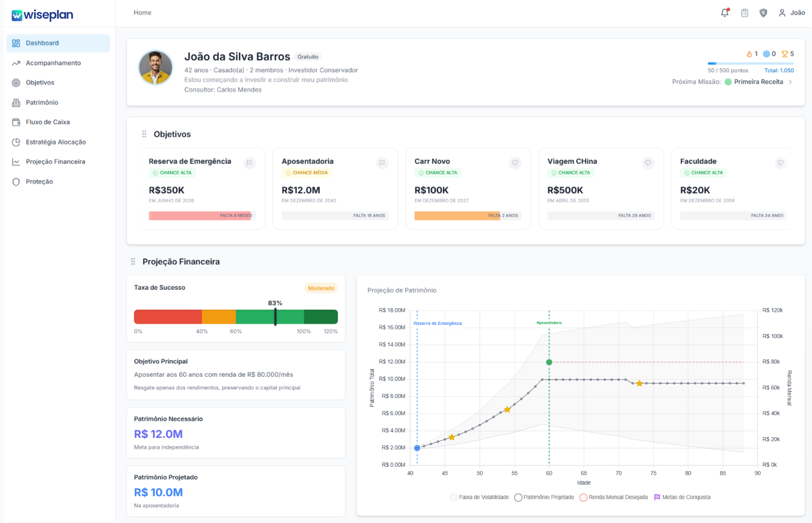Open the Reserva de Emergência goal card
This screenshot has width=812, height=523.
[202, 189]
